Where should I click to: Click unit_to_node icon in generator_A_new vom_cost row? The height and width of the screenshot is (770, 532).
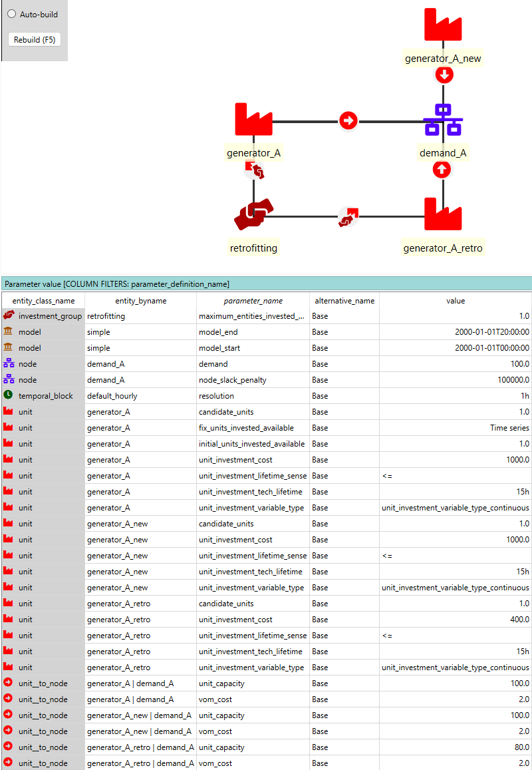coord(9,731)
